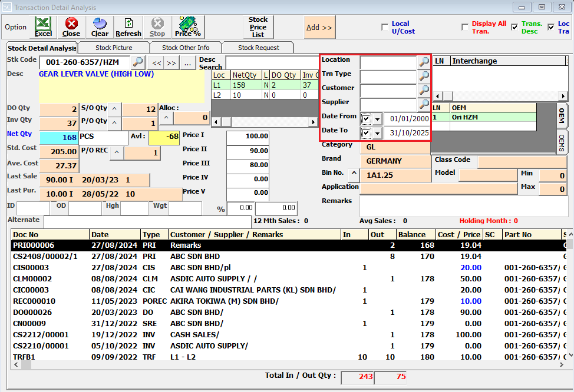Open Trn Type lookup magnifier
The width and height of the screenshot is (574, 392).
(424, 76)
